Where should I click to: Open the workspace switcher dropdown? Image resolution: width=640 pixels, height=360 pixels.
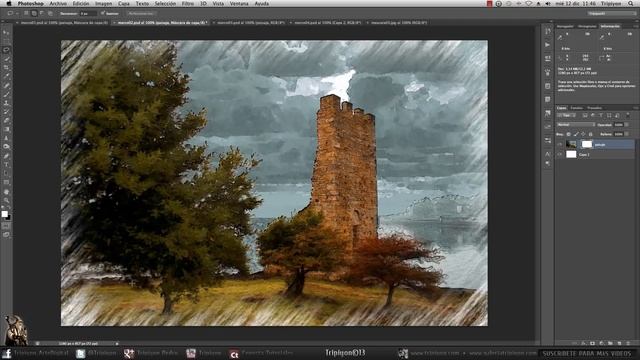(x=611, y=13)
